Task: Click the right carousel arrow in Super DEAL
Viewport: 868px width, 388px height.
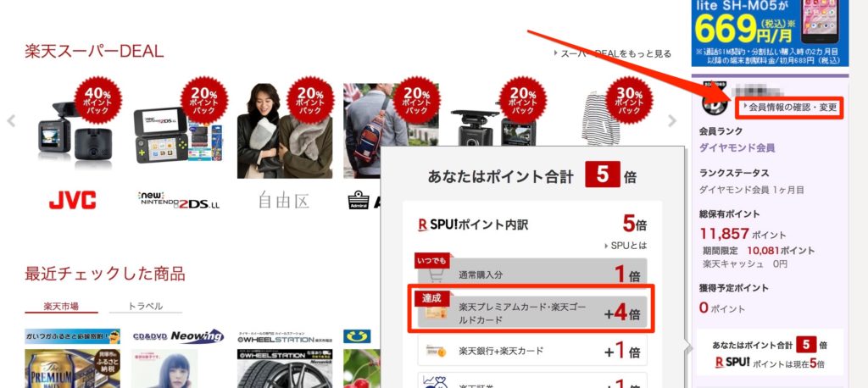Action: 672,120
